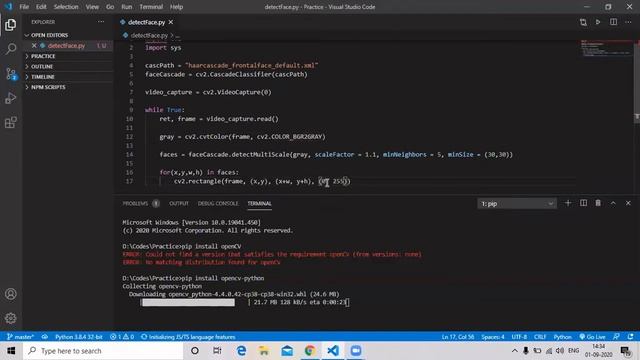640x360 pixels.
Task: Click Ln 17, Col 56 status item
Action: [458, 337]
